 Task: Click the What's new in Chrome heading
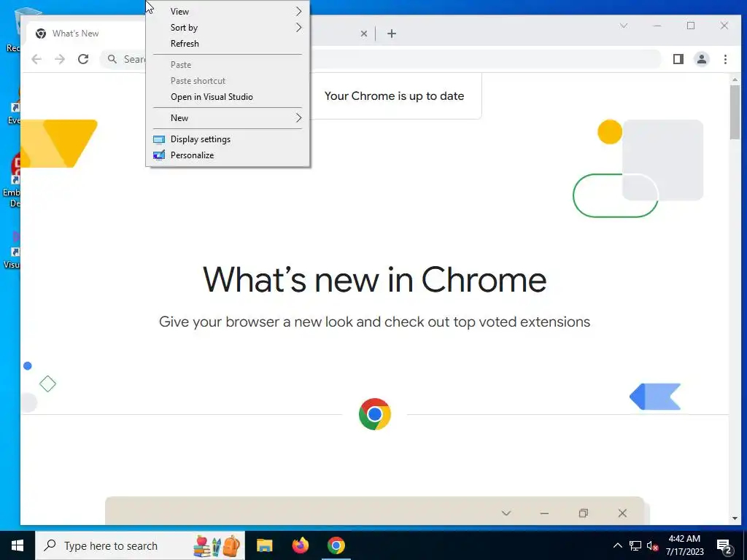[x=374, y=280]
